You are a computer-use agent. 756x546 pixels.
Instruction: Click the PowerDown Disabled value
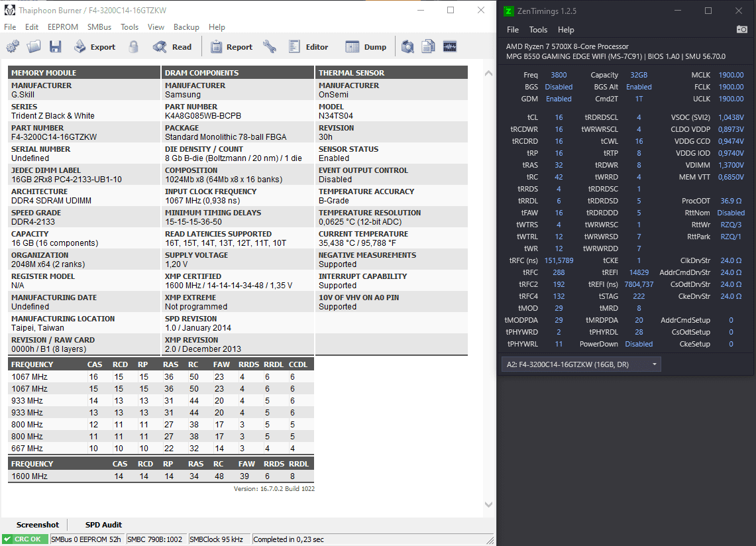(639, 344)
